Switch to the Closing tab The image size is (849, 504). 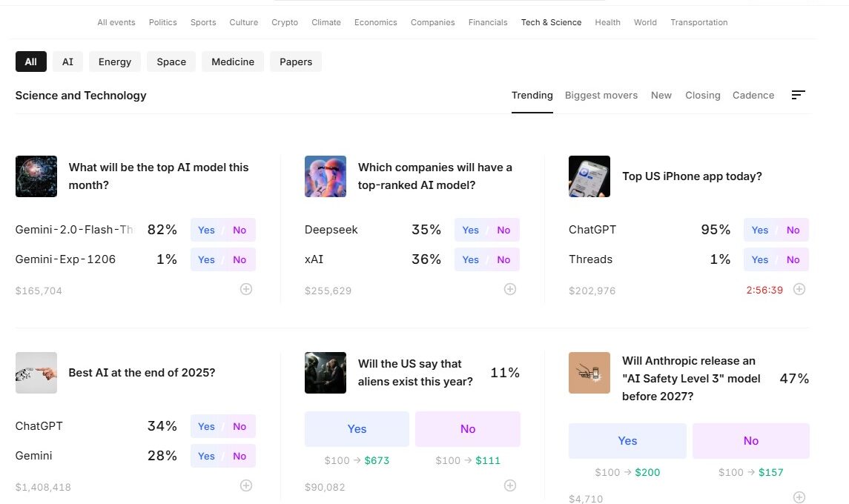click(703, 96)
